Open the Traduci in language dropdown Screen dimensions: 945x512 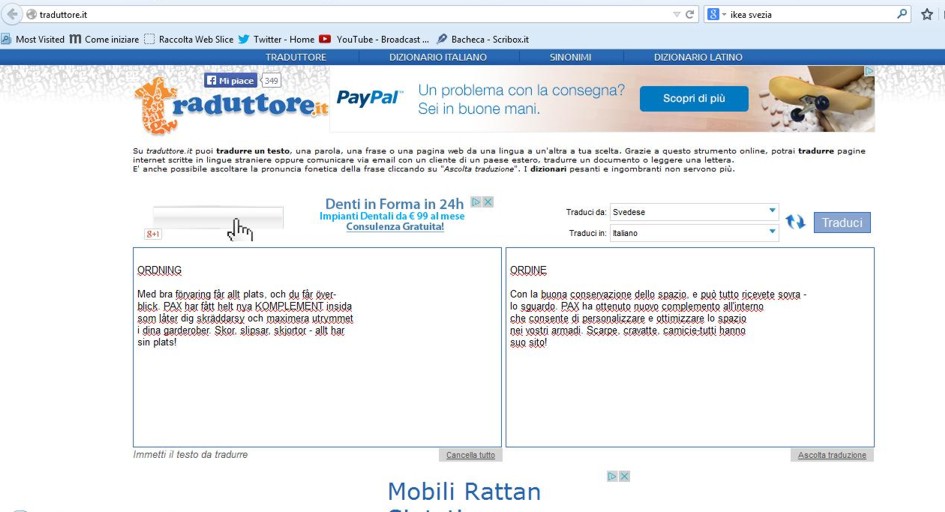point(694,233)
